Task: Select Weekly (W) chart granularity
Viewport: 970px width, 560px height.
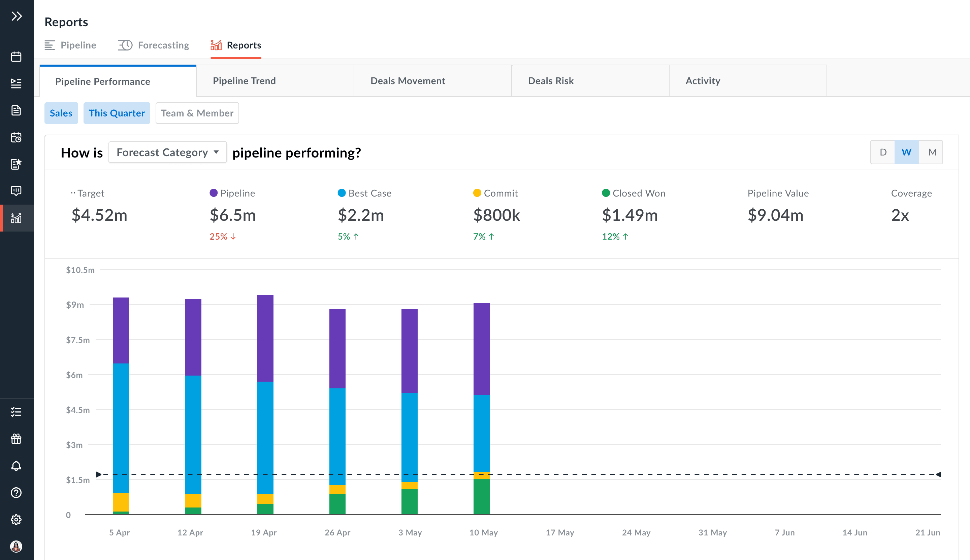Action: pyautogui.click(x=906, y=152)
